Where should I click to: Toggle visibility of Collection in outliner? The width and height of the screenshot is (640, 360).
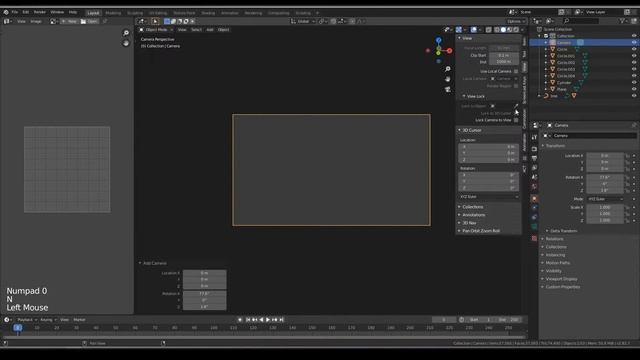pos(634,36)
